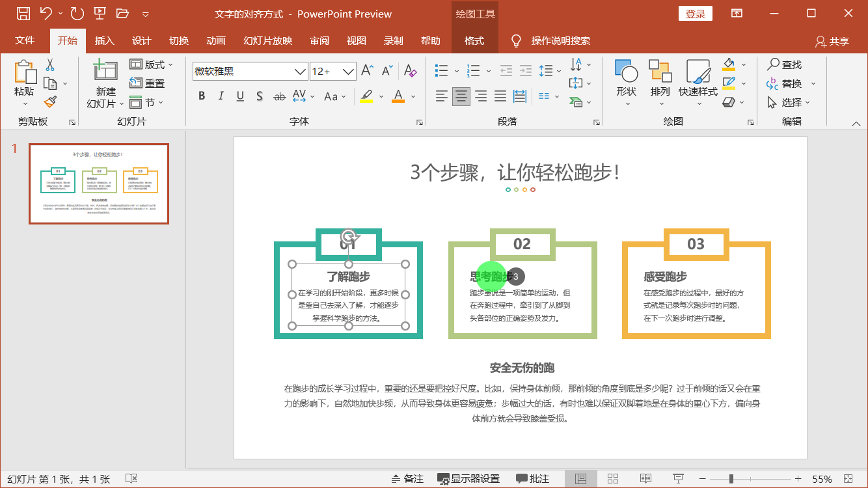Click the increase indent icon
Image resolution: width=868 pixels, height=488 pixels.
point(526,70)
